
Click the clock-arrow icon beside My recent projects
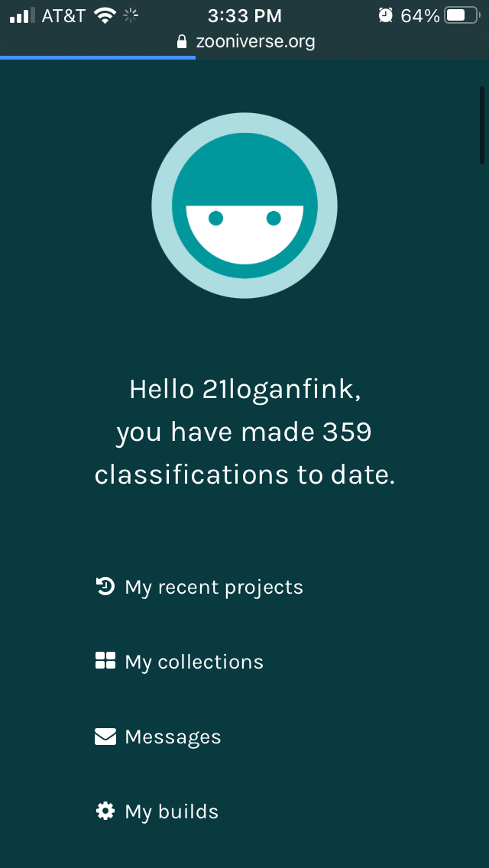click(x=105, y=587)
